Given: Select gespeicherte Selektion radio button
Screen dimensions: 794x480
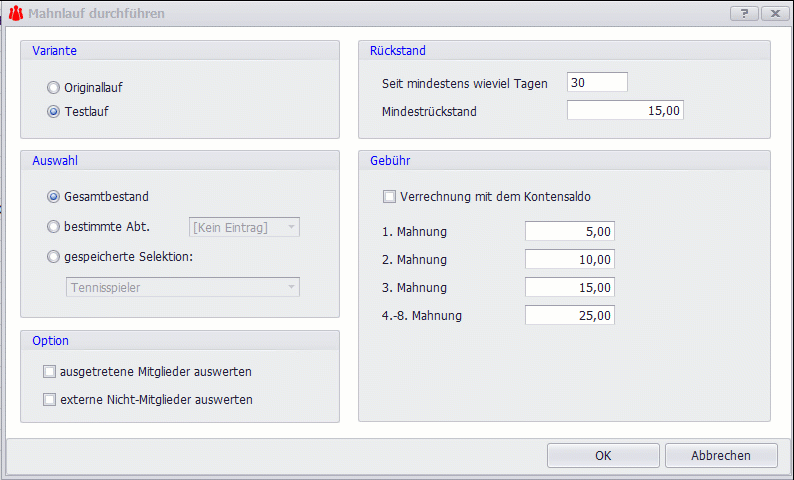Looking at the screenshot, I should click(x=54, y=257).
